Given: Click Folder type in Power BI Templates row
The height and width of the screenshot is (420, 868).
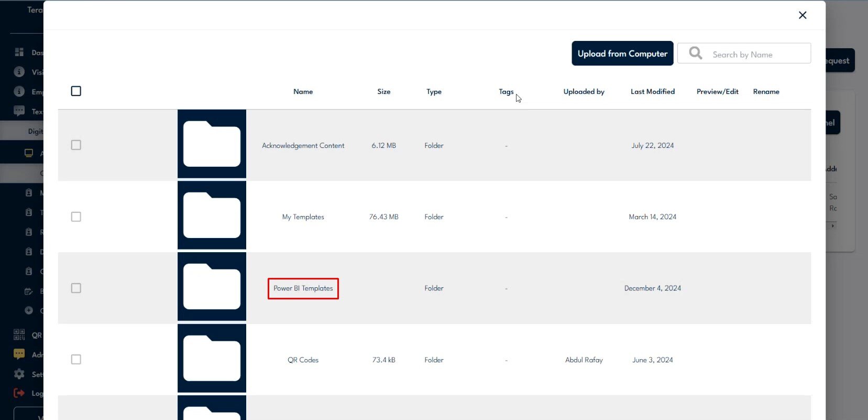Looking at the screenshot, I should coord(434,288).
